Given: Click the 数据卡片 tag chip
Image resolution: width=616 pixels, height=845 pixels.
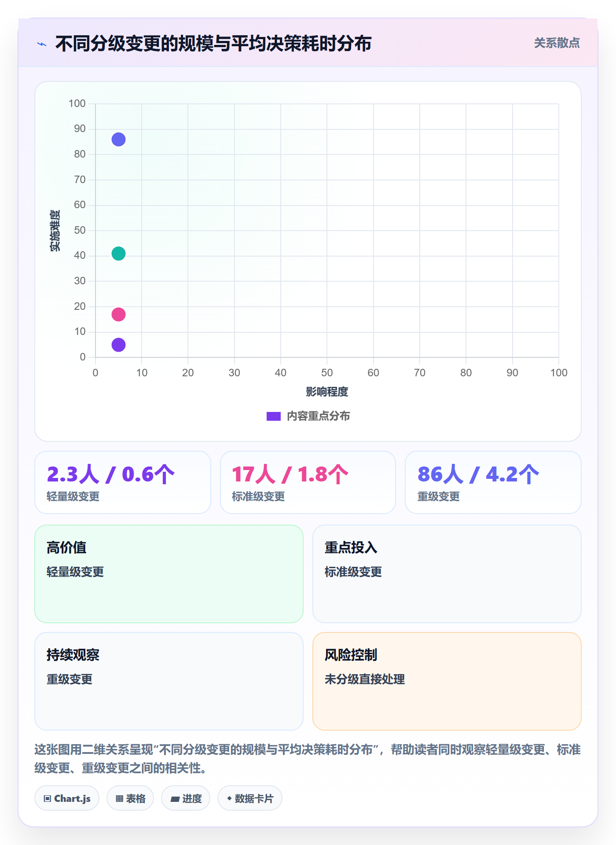Looking at the screenshot, I should [250, 798].
